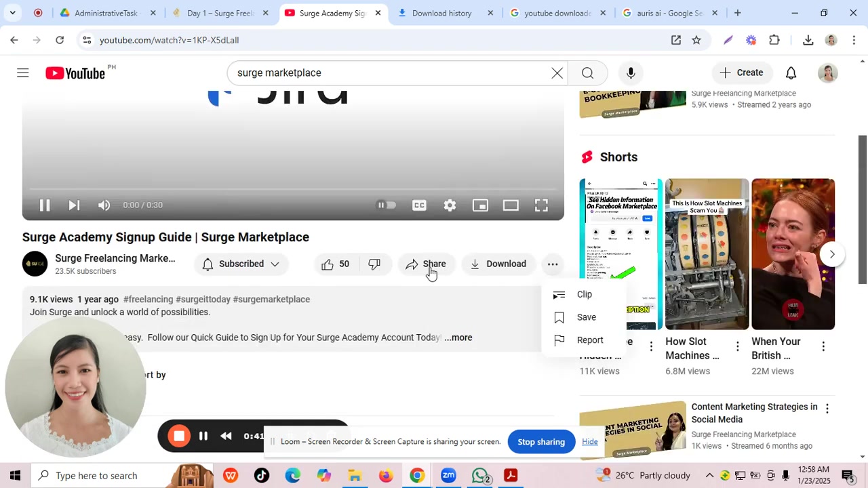The height and width of the screenshot is (488, 868).
Task: Switch to the Day 1 – Surge Freel tab
Action: pyautogui.click(x=219, y=13)
